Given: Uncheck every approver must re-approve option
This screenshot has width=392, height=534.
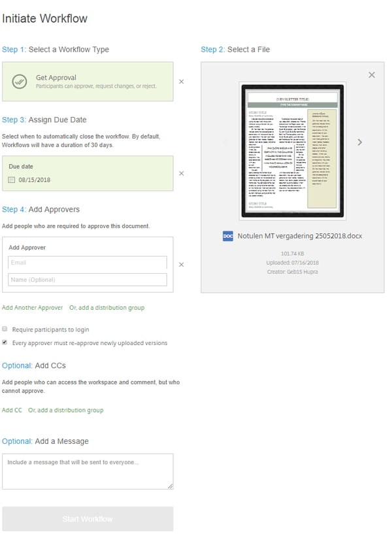Looking at the screenshot, I should (5, 342).
